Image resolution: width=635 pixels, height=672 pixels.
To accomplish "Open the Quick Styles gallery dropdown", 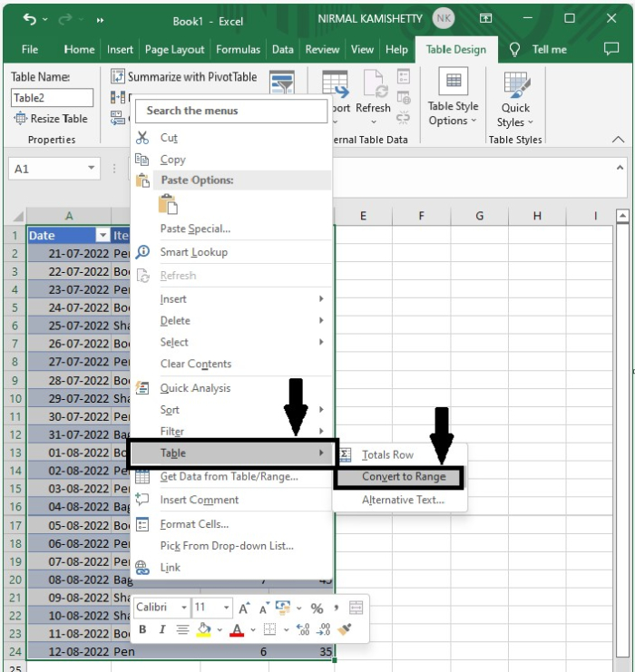I will coord(515,100).
